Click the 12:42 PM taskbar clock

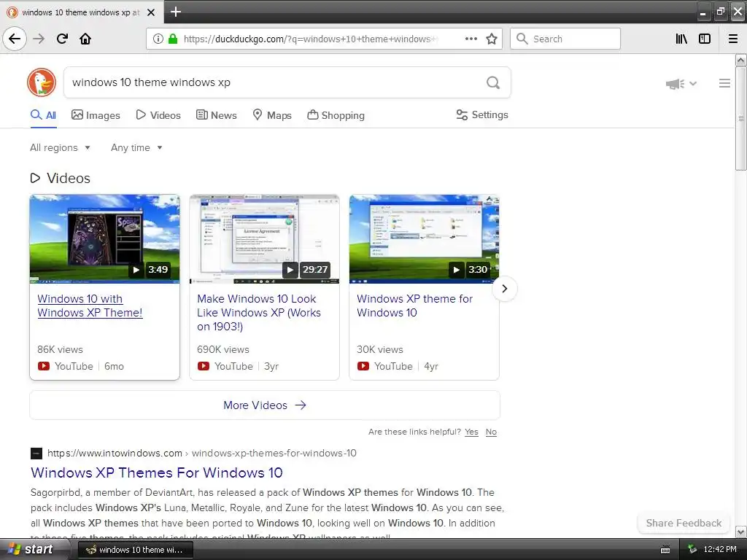pos(720,550)
